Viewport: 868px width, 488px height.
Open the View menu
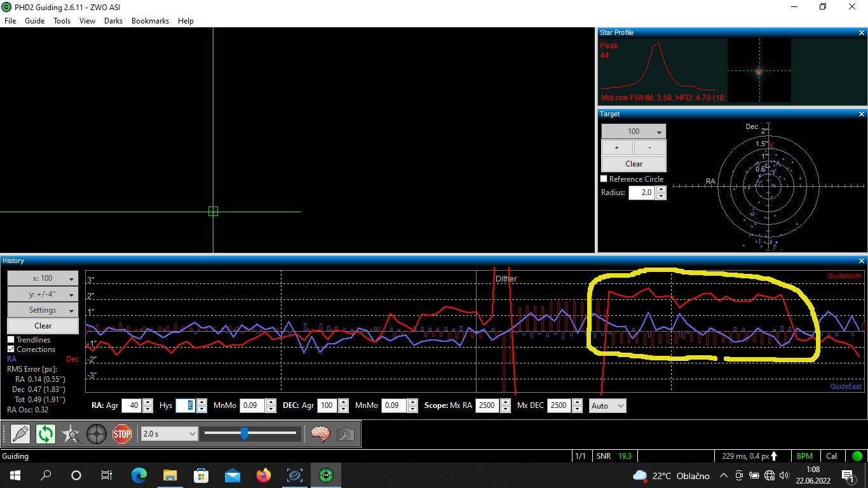(x=87, y=21)
